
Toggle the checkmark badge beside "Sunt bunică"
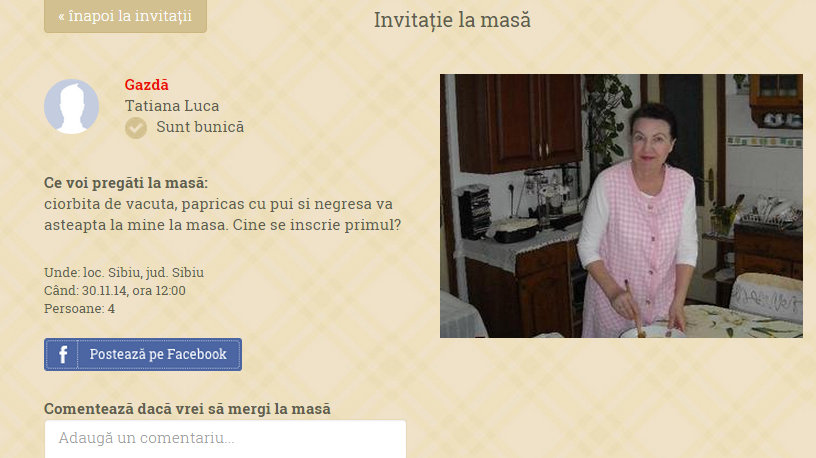136,128
